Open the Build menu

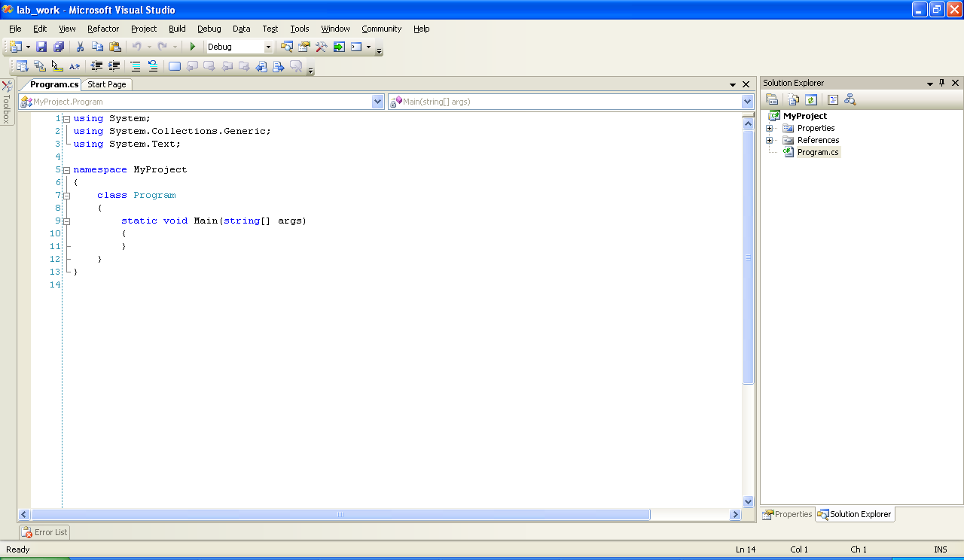click(x=177, y=29)
